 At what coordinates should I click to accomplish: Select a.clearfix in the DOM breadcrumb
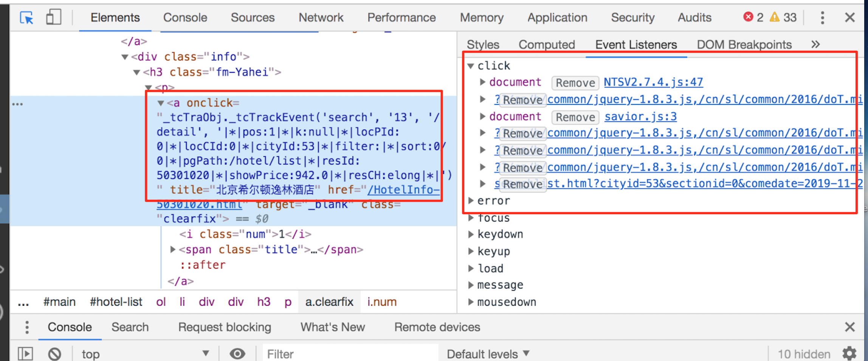(329, 302)
